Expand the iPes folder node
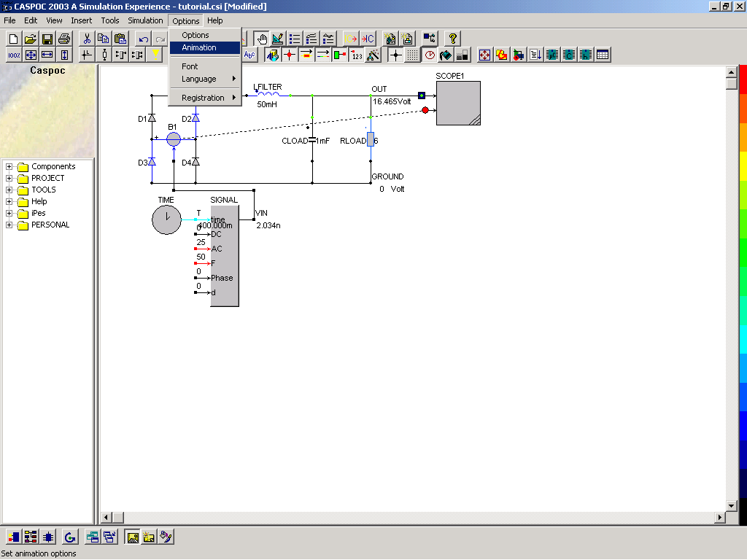This screenshot has width=747, height=560. [9, 214]
